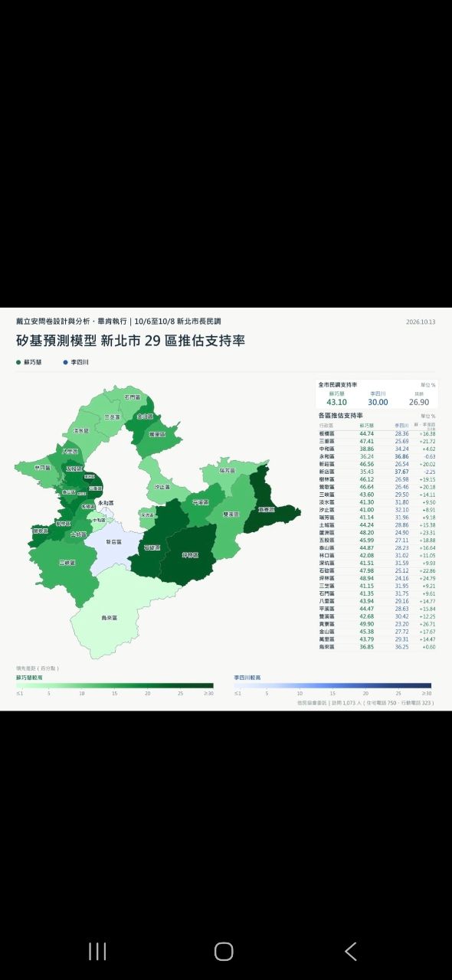Click the 石碇區 row value 47.98
Image resolution: width=452 pixels, height=980 pixels.
(367, 570)
